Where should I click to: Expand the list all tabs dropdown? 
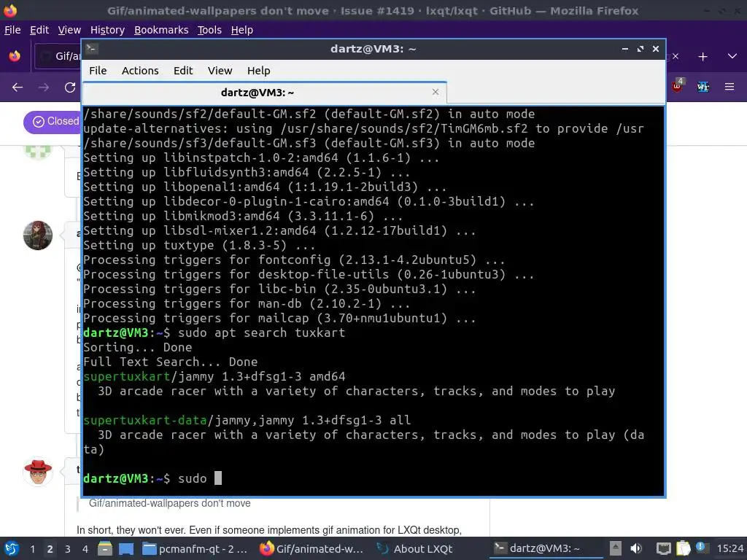click(x=732, y=56)
